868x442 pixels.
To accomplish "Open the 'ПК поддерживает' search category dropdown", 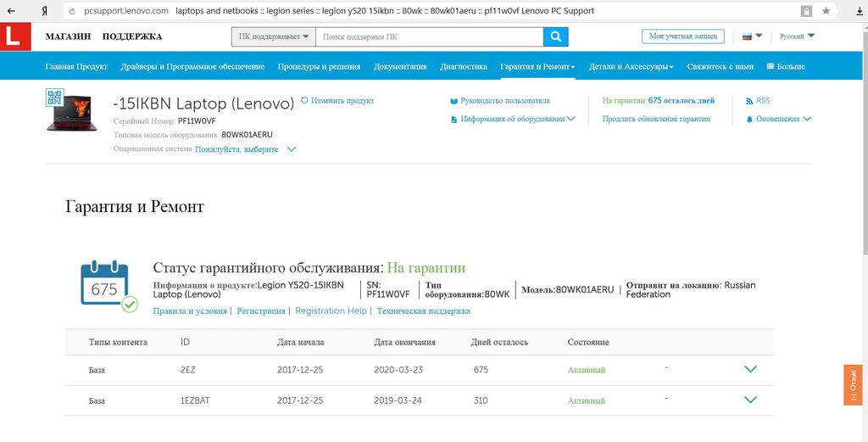I will 273,36.
